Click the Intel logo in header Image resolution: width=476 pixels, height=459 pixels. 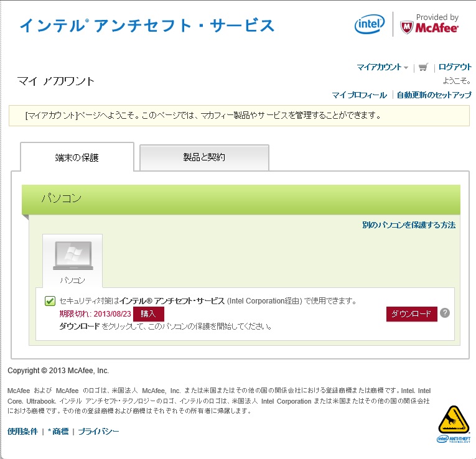370,24
